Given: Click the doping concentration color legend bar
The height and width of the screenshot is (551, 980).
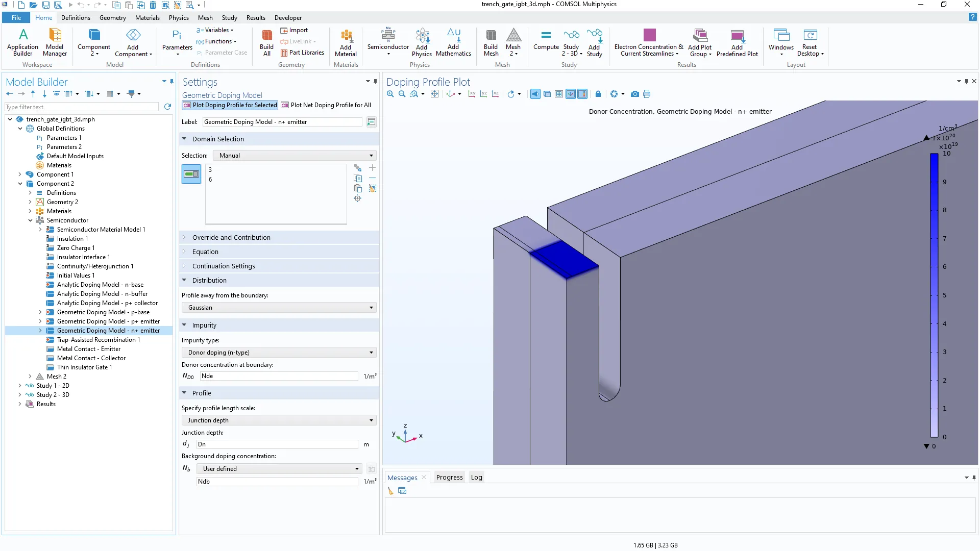Looking at the screenshot, I should click(934, 295).
